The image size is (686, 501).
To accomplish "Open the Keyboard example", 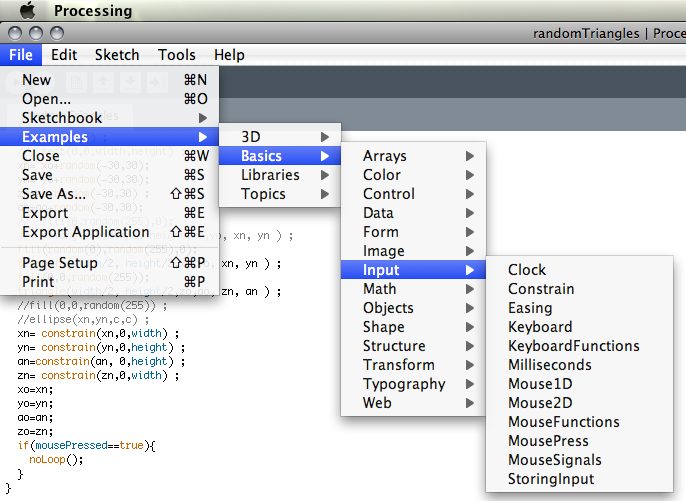I will click(580, 327).
